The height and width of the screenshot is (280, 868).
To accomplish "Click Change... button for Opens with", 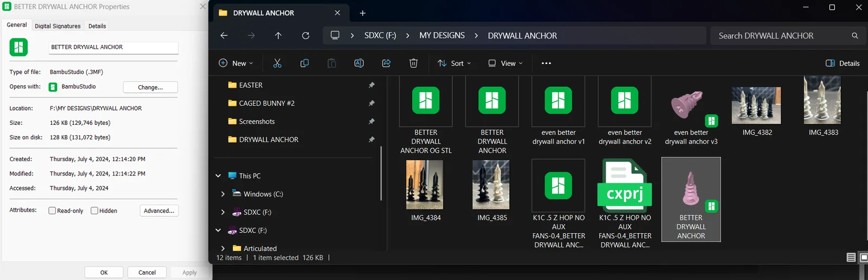I will [150, 87].
